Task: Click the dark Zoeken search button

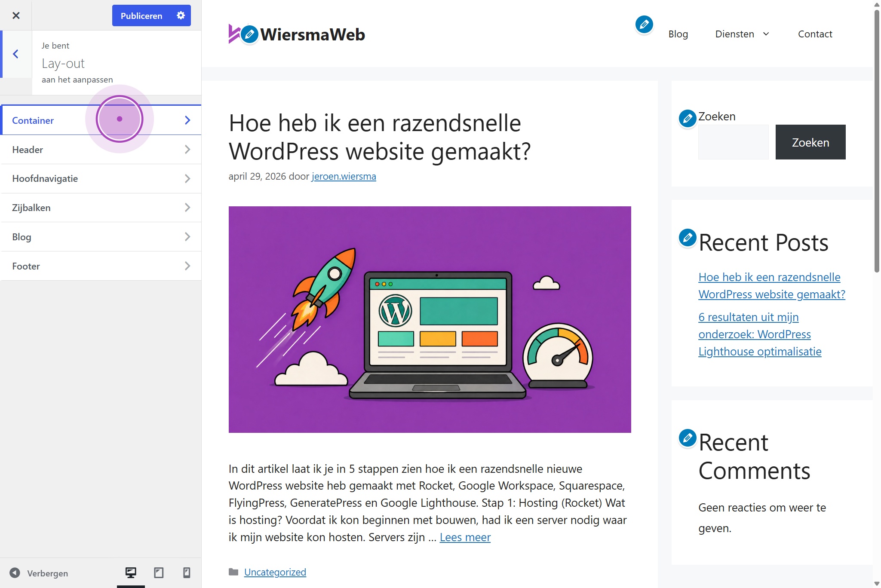Action: 810,142
